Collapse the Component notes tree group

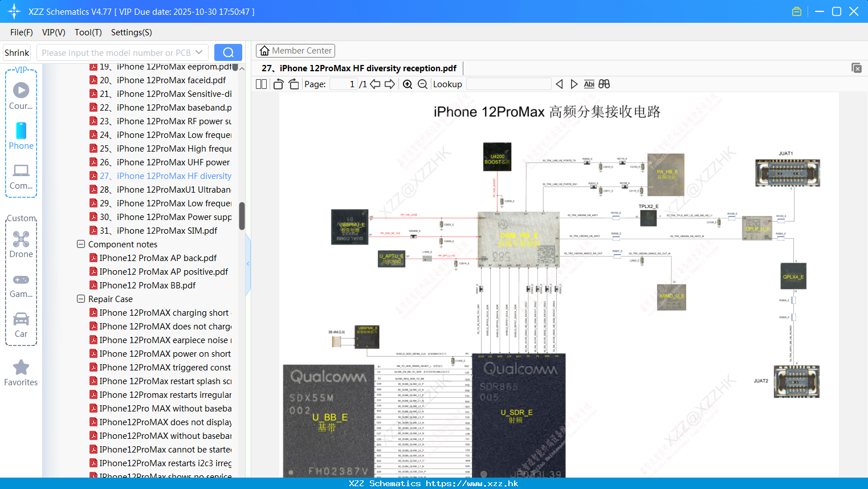click(x=81, y=244)
